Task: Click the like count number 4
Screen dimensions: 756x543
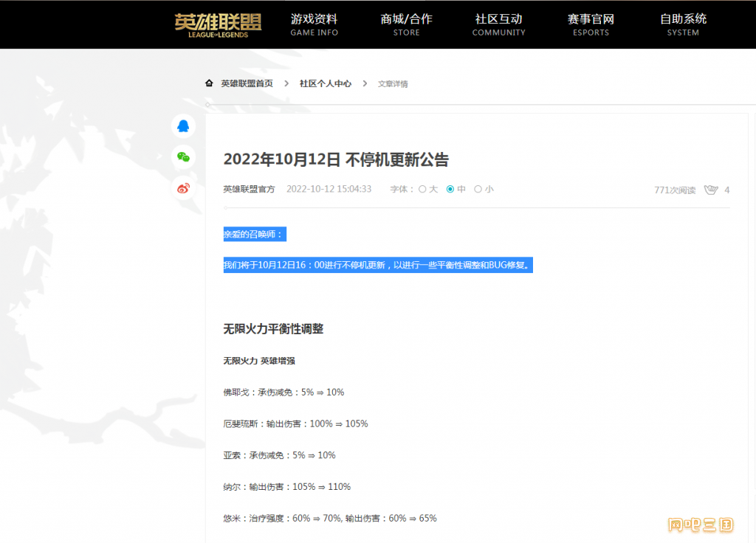Action: (726, 190)
